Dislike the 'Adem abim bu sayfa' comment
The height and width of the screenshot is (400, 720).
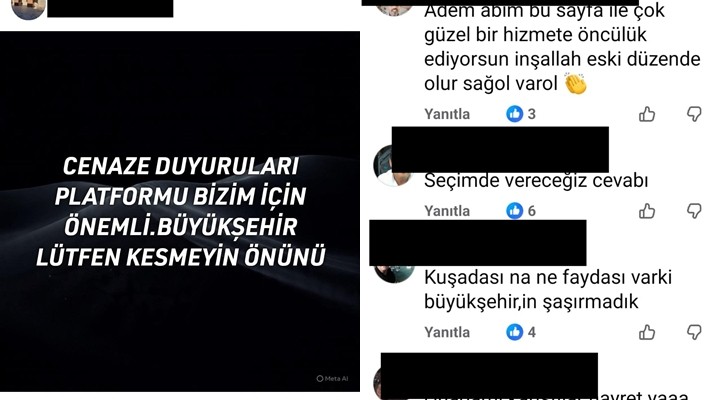tap(694, 114)
